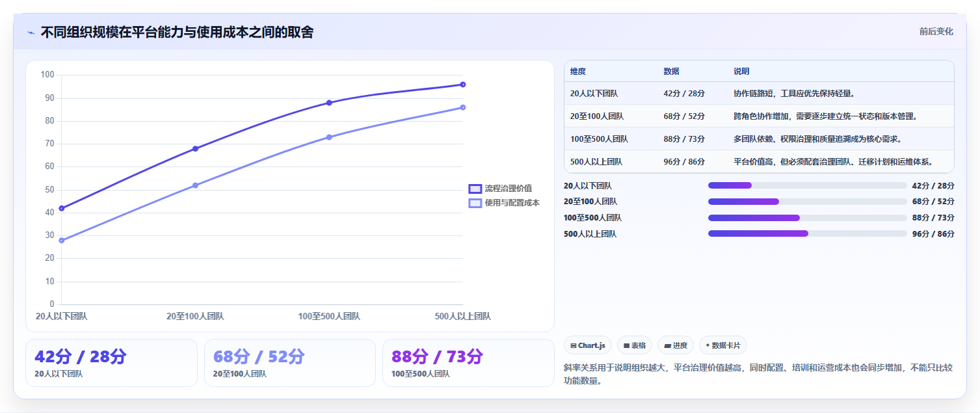Click the 流程治理价值 point at 500人以上团队

(463, 85)
